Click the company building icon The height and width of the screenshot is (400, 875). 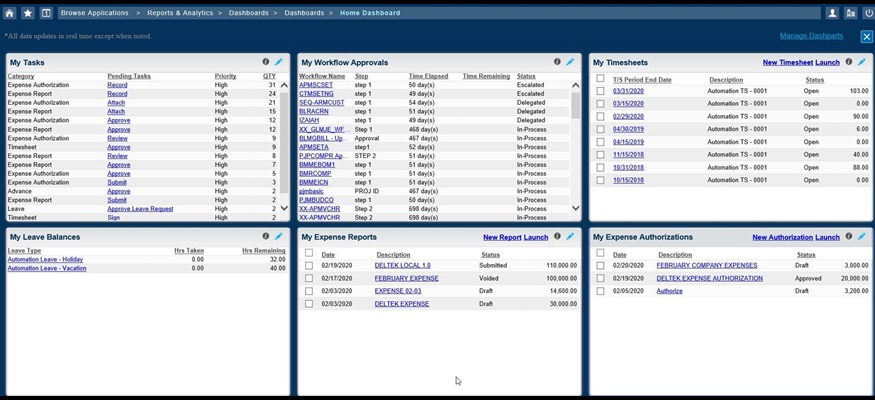click(850, 13)
